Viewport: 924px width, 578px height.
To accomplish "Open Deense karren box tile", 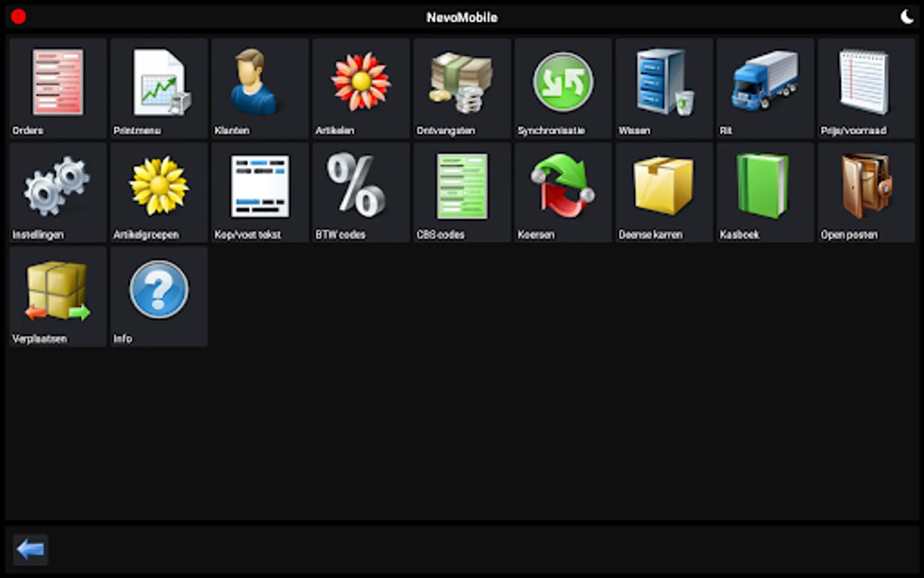I will (x=664, y=193).
